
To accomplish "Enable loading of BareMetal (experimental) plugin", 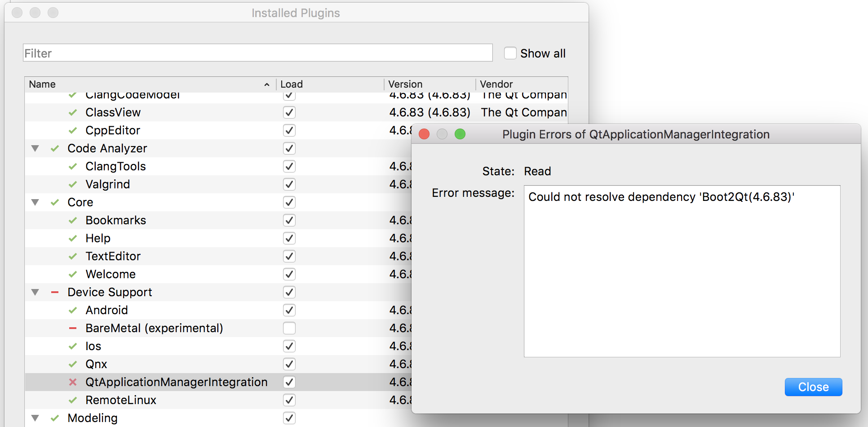I will pyautogui.click(x=289, y=328).
